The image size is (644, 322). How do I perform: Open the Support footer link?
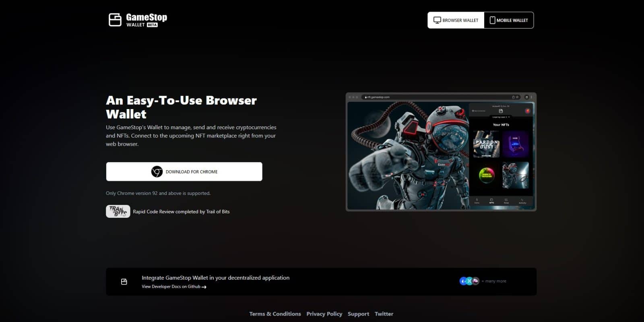coord(358,314)
